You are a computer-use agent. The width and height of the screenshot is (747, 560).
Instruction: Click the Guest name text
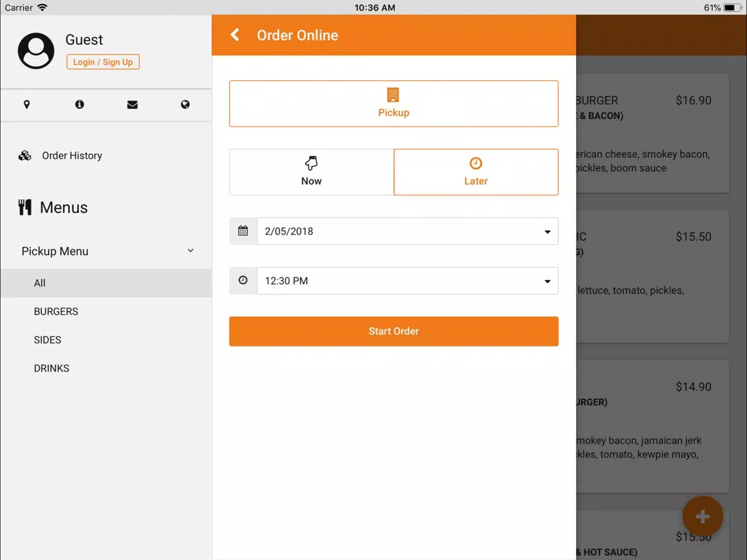[84, 39]
